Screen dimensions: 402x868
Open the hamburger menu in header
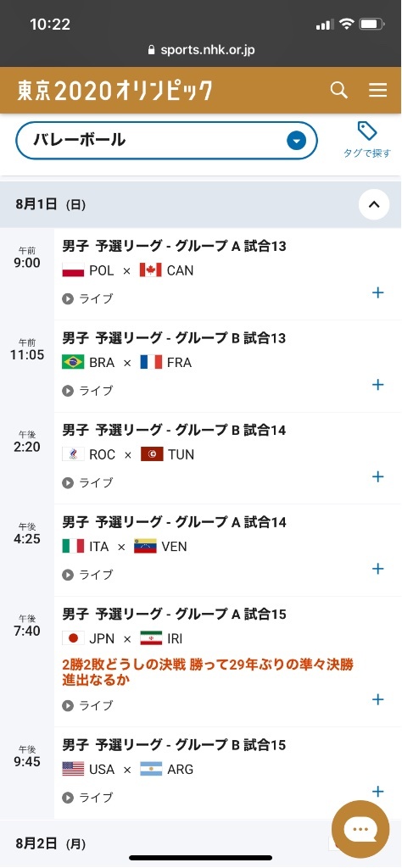coord(377,90)
